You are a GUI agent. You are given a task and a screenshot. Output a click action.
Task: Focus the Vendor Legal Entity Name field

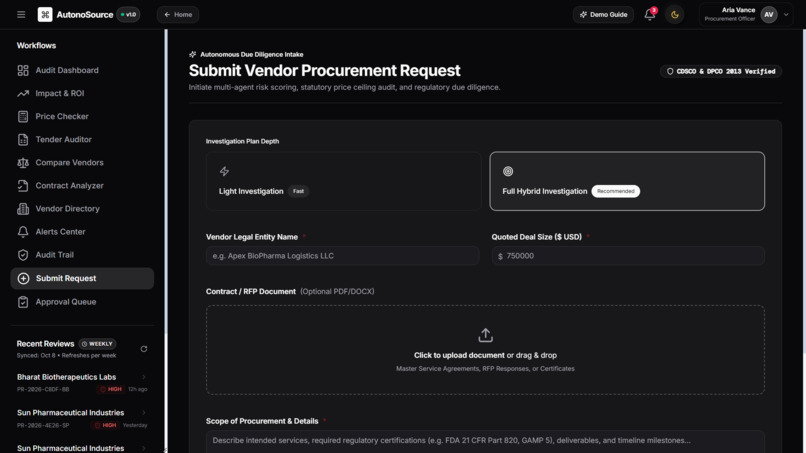pos(343,256)
